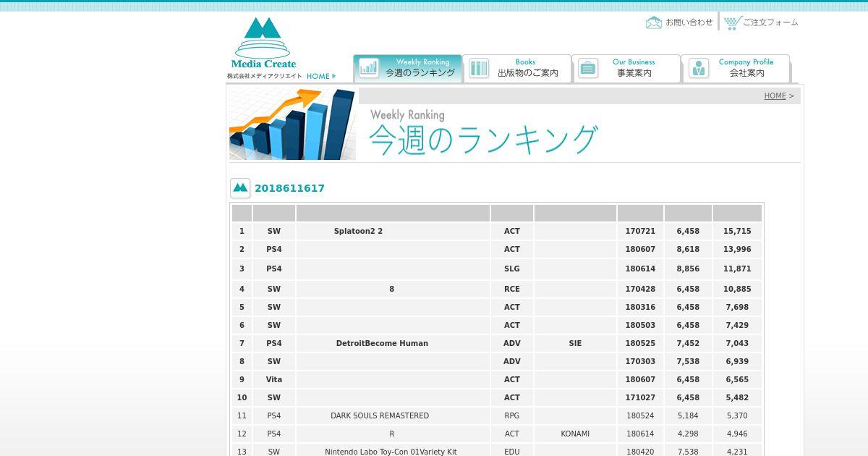868x456 pixels.
Task: Click the SIE publisher cell
Action: 575,343
